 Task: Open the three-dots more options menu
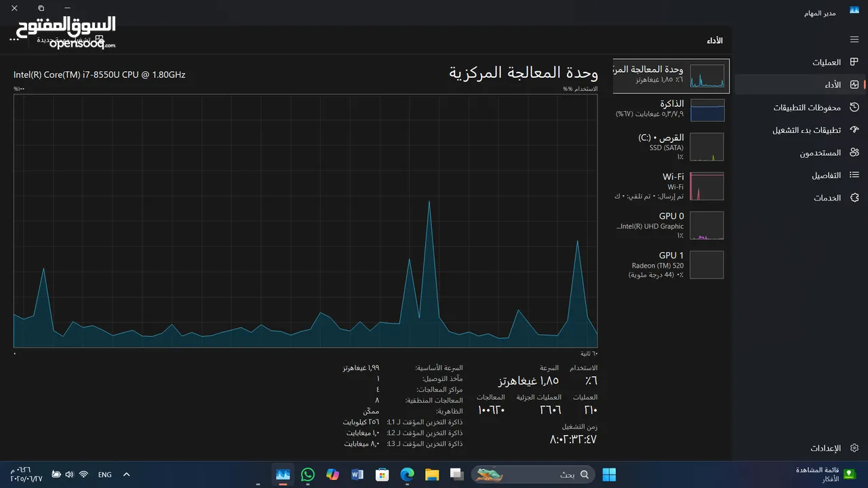[x=14, y=39]
